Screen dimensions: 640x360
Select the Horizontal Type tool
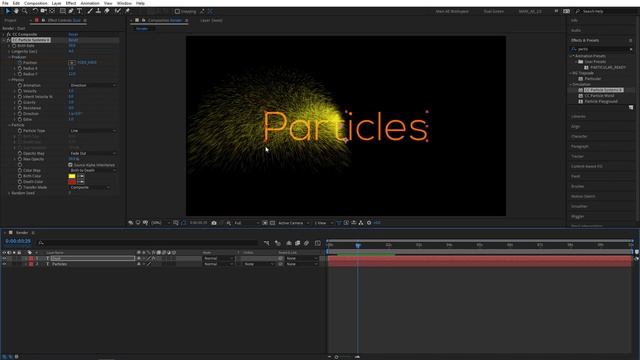pos(80,11)
